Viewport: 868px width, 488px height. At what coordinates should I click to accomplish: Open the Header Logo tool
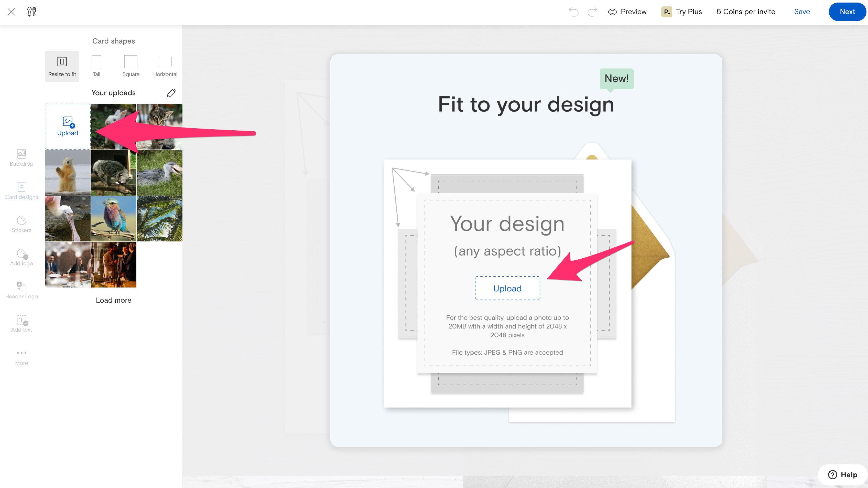[x=21, y=290]
